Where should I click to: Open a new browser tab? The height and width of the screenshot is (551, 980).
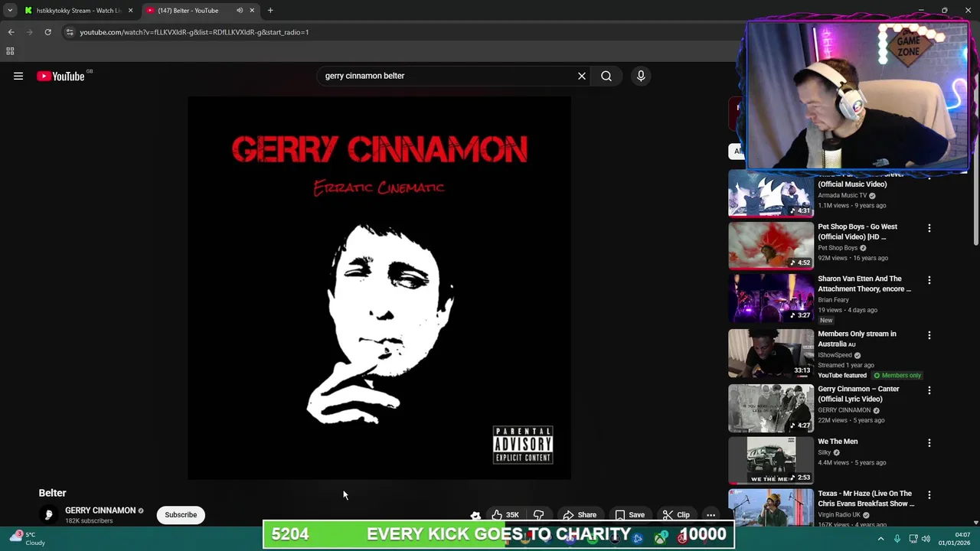[270, 11]
